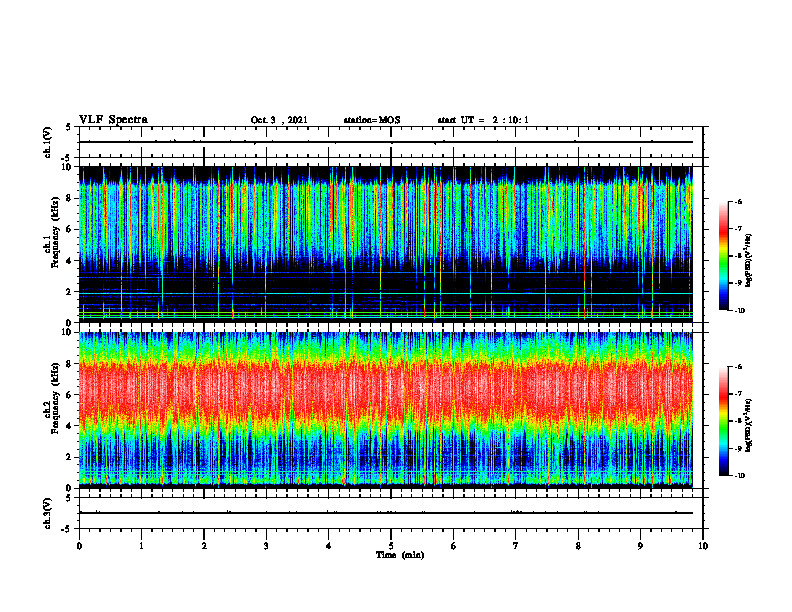Click the ch.1 frequency axis "4" tick label

point(70,261)
